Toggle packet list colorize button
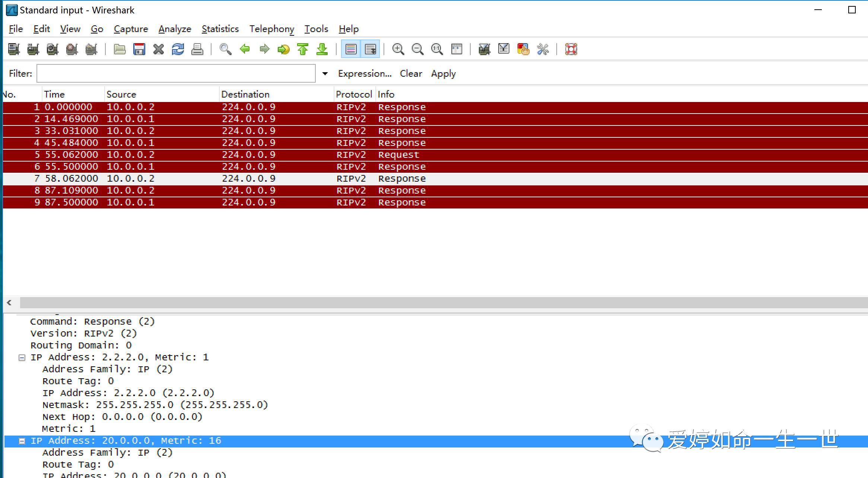The height and width of the screenshot is (478, 868). [351, 49]
